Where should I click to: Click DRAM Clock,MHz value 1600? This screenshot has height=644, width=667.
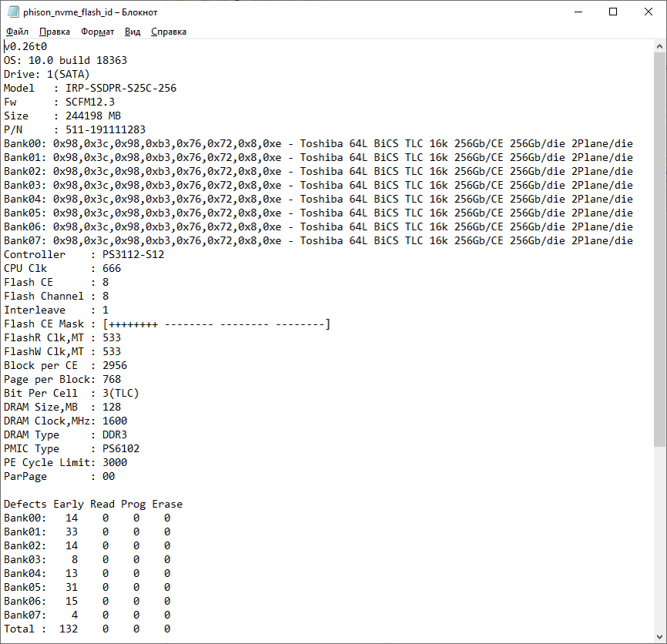pos(115,421)
